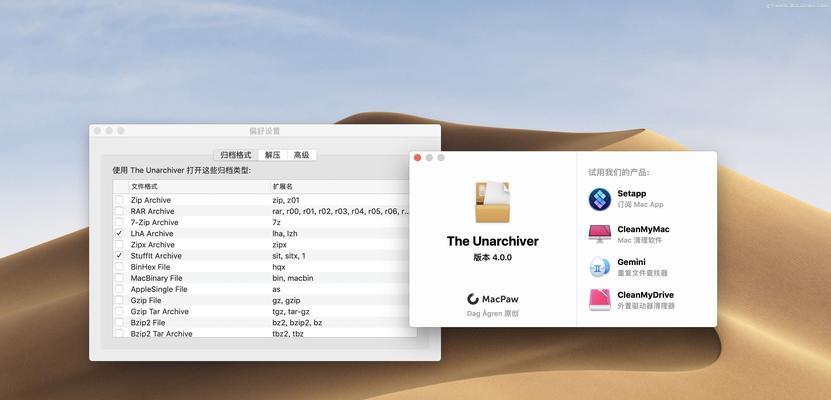Switch to 解压 tab
Screen dimensions: 831x400
click(x=272, y=155)
